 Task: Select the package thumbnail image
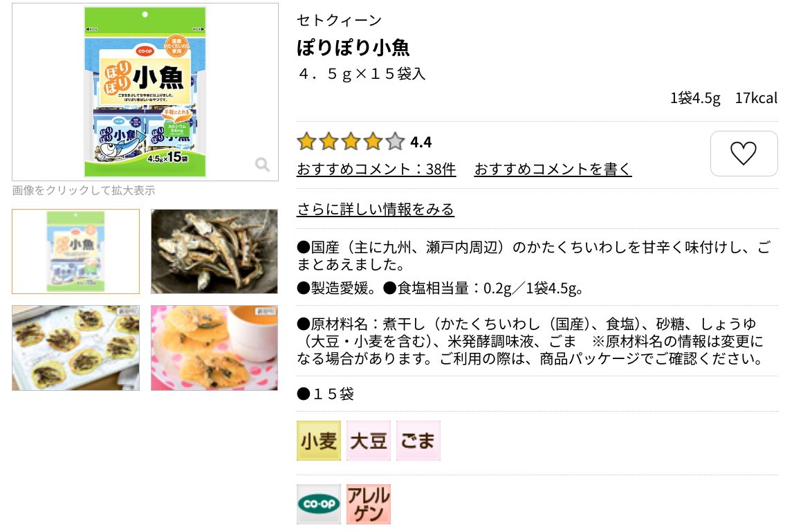[75, 252]
